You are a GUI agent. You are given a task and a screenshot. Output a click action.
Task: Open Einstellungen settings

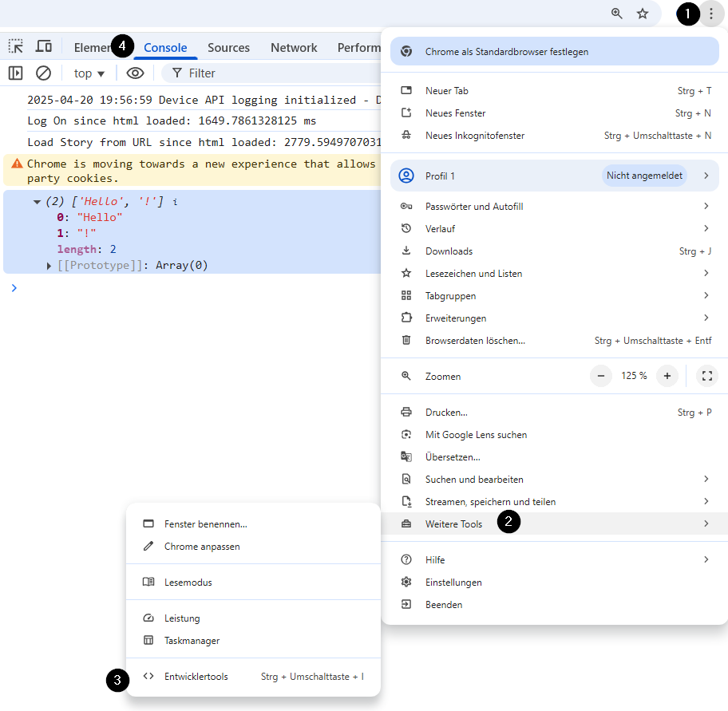point(554,582)
